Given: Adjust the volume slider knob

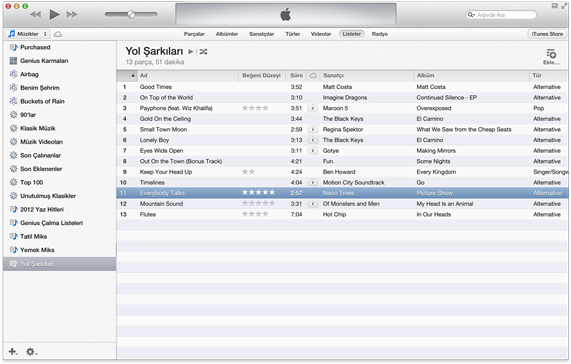Looking at the screenshot, I should [131, 15].
